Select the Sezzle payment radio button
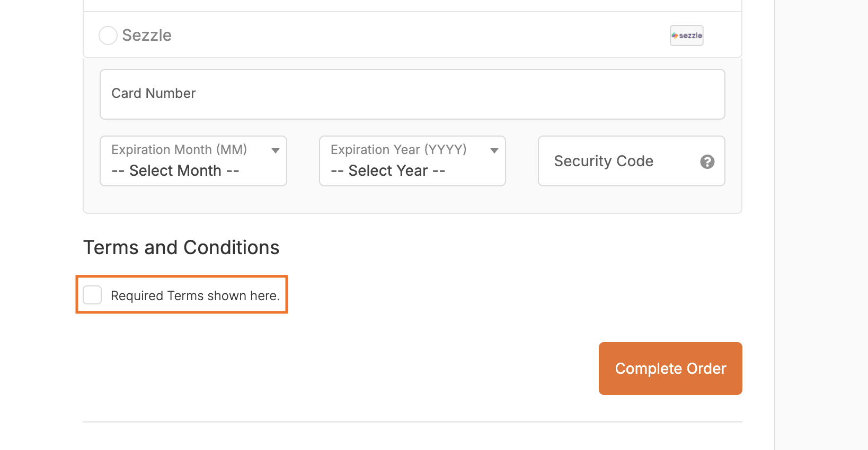This screenshot has height=450, width=868. click(x=108, y=35)
